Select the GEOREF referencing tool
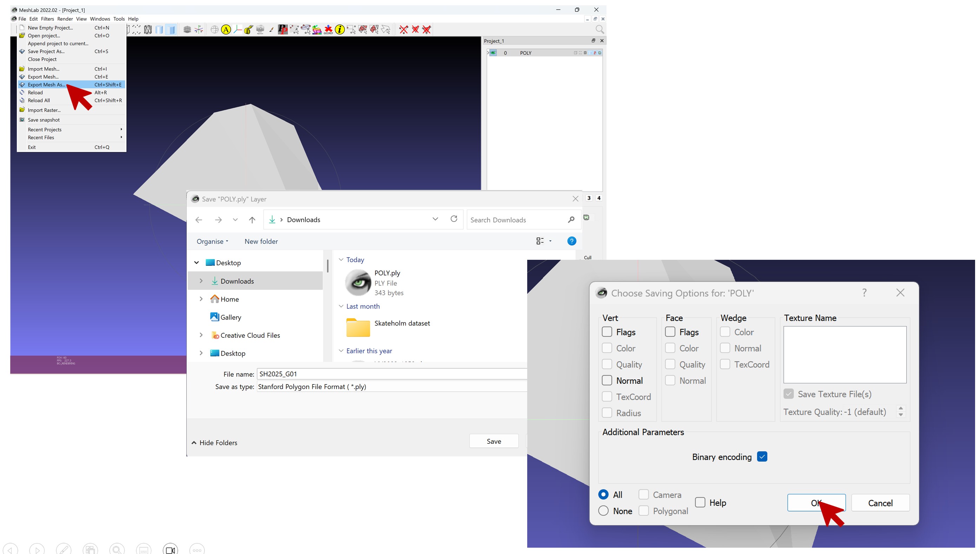 click(328, 29)
